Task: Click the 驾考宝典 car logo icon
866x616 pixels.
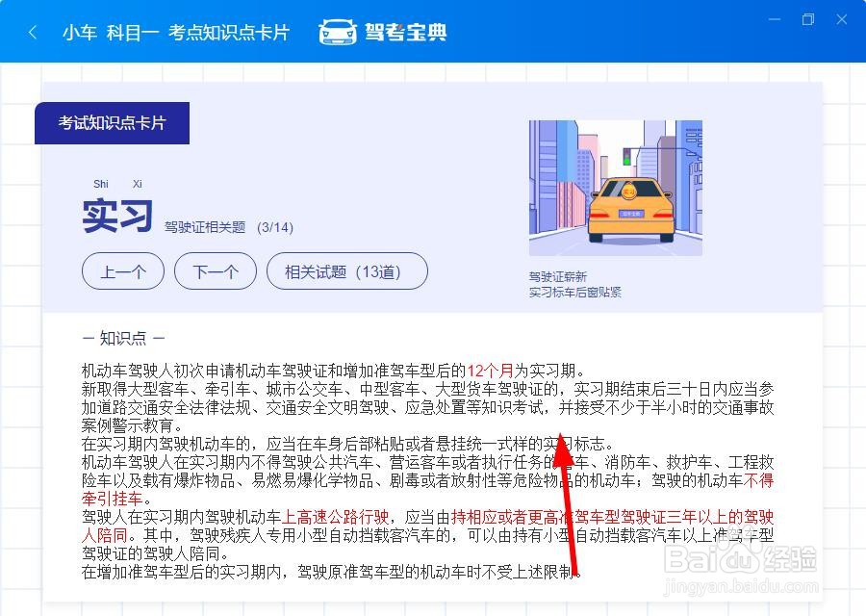Action: [338, 32]
